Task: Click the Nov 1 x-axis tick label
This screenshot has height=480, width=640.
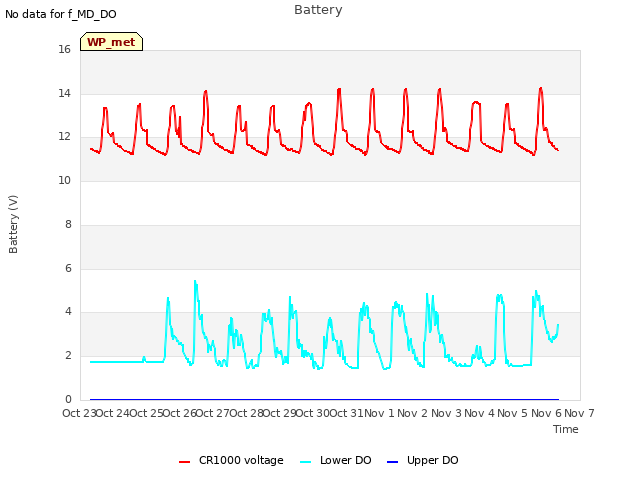Action: click(379, 413)
